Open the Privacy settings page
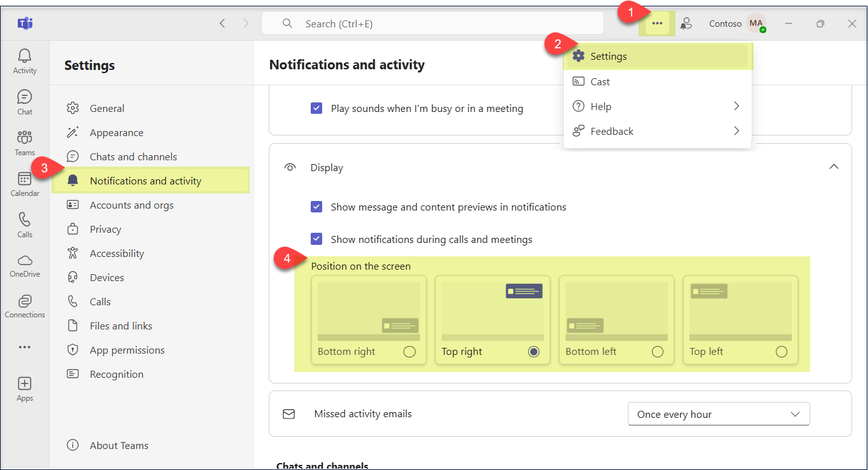Screen dimensions: 868x470 point(105,229)
